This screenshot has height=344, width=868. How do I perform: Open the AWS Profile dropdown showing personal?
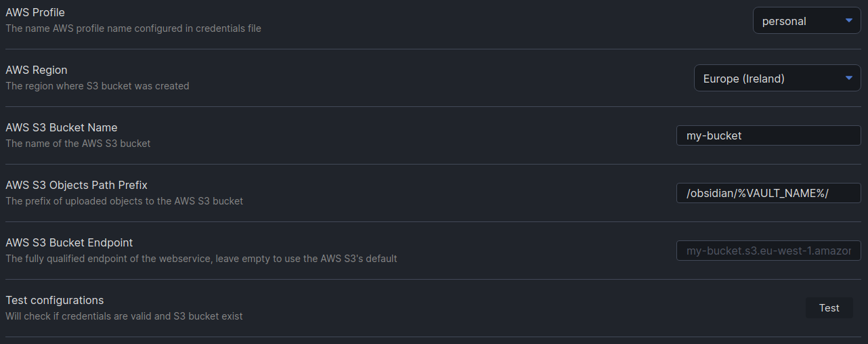coord(807,21)
